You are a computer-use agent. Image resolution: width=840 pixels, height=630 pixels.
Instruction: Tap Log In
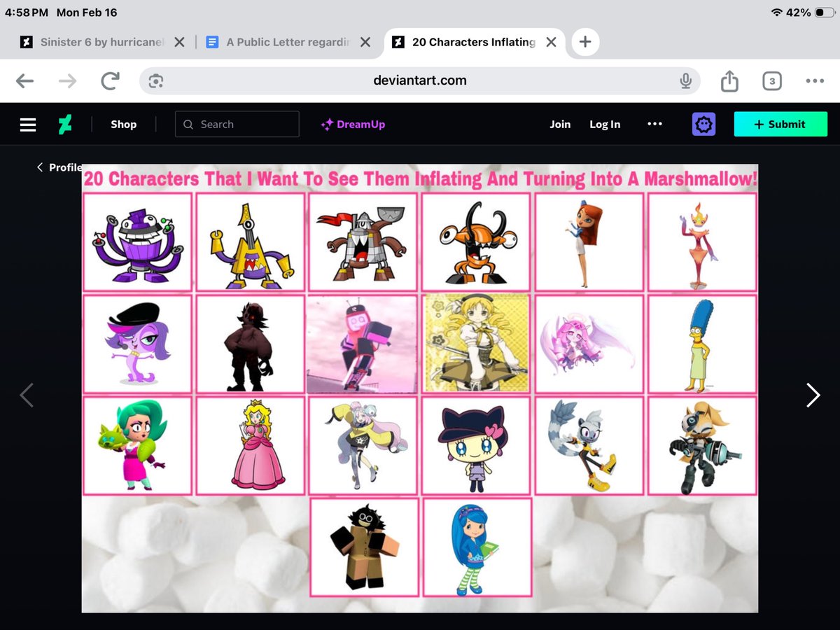tap(605, 125)
